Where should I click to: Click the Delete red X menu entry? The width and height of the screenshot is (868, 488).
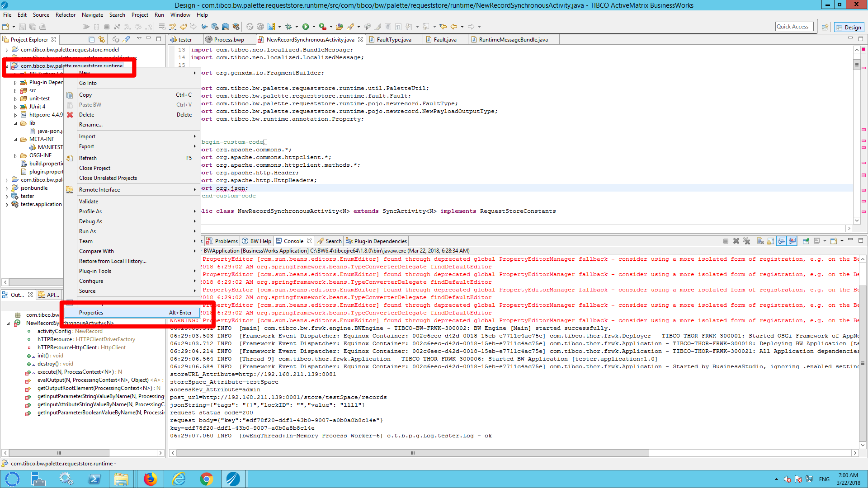132,115
